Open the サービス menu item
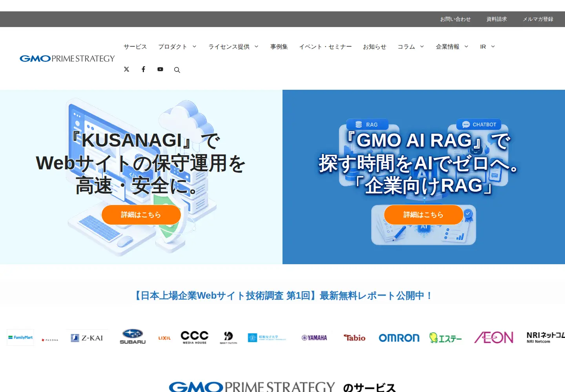 pyautogui.click(x=135, y=47)
